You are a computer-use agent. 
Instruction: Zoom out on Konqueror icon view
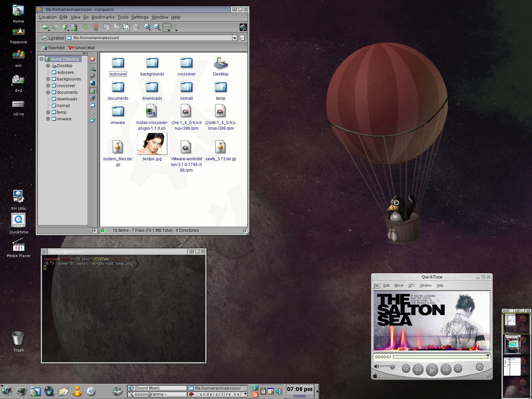coord(157,27)
